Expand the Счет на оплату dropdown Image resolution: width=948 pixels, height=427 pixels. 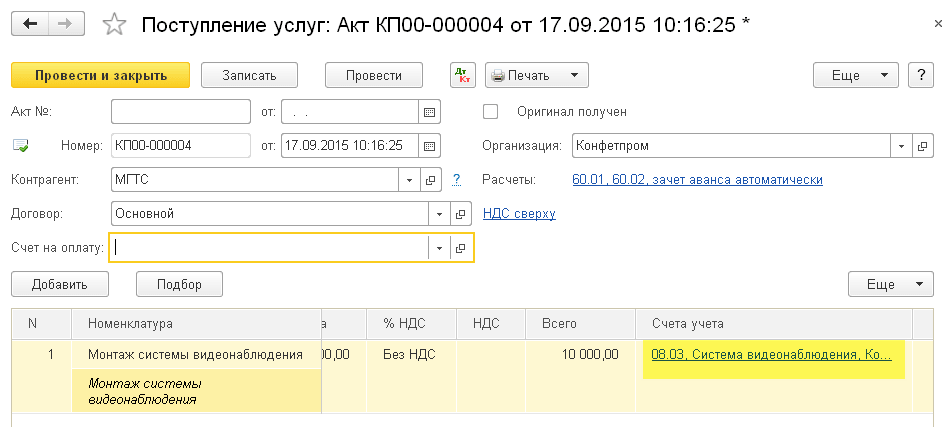tap(439, 248)
